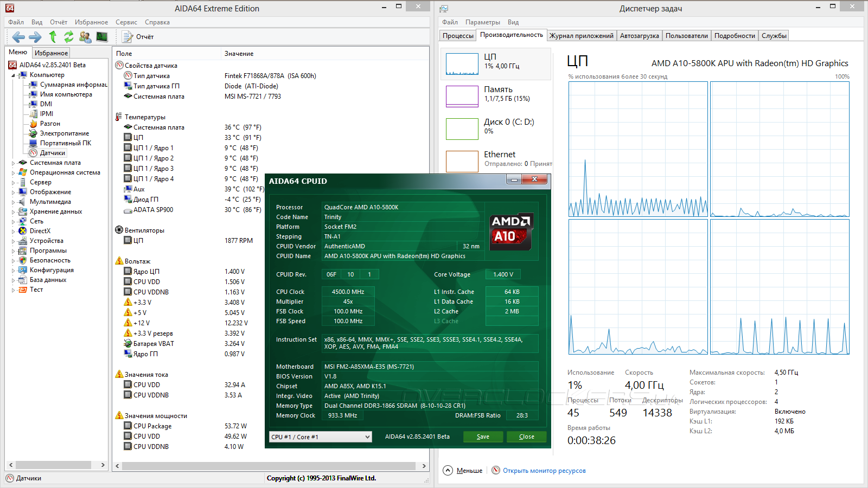Click the horizontal scrollbar in the sensor list
Image resolution: width=868 pixels, height=488 pixels.
point(269,466)
